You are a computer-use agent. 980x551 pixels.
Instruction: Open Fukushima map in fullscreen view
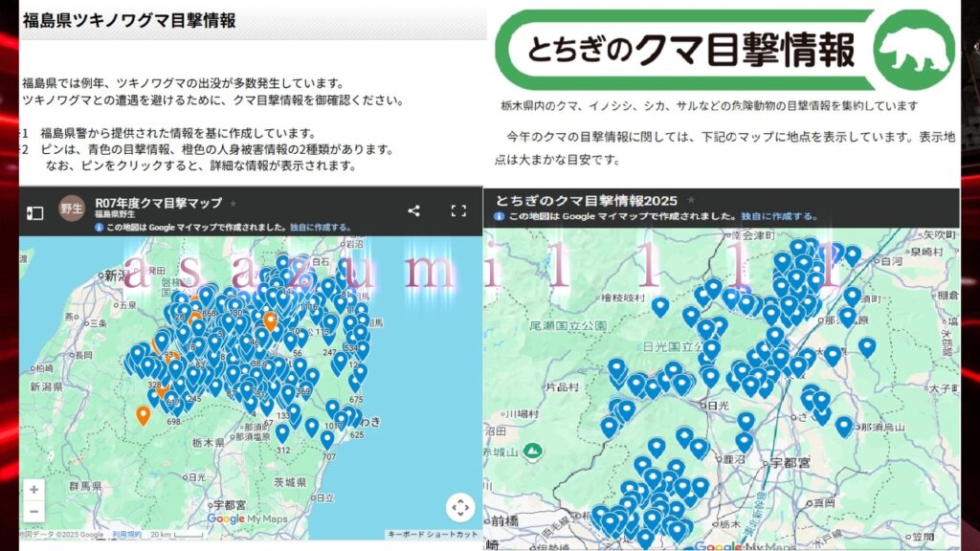tap(457, 210)
